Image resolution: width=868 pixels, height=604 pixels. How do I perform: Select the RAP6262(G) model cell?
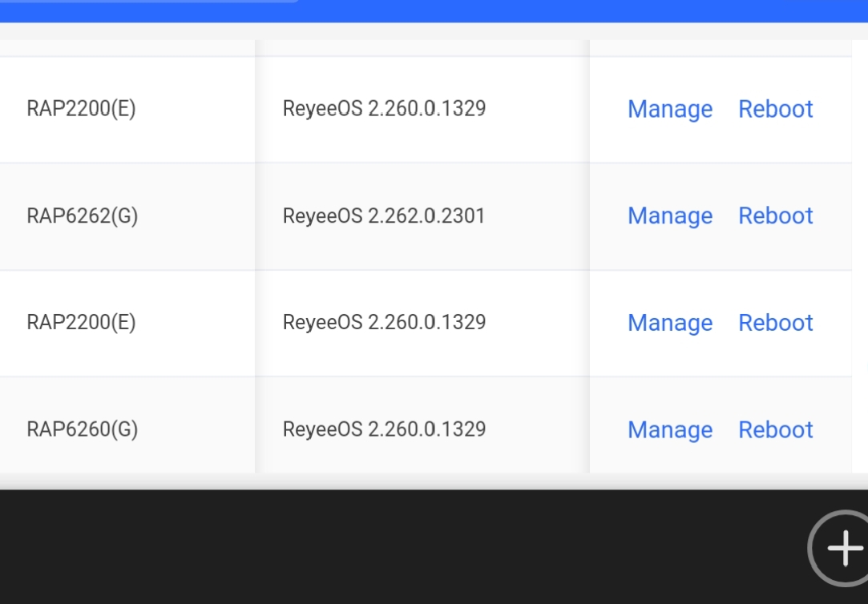point(83,216)
